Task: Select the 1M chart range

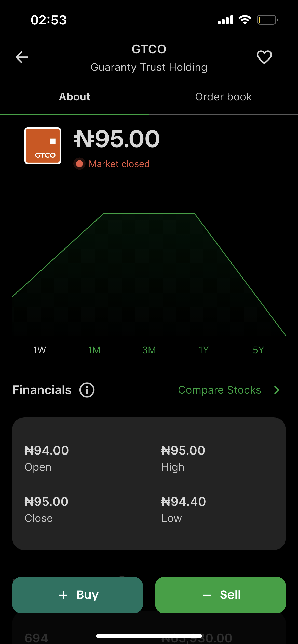Action: pyautogui.click(x=94, y=350)
